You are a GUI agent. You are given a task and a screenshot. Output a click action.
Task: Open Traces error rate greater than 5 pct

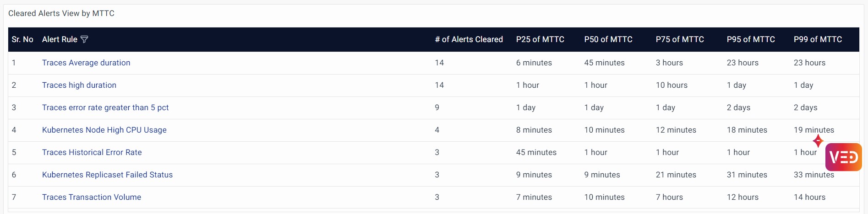[105, 107]
